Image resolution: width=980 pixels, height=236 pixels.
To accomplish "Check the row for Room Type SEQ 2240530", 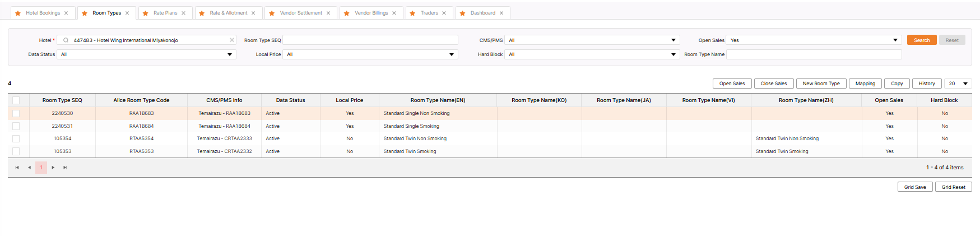I will pyautogui.click(x=16, y=113).
